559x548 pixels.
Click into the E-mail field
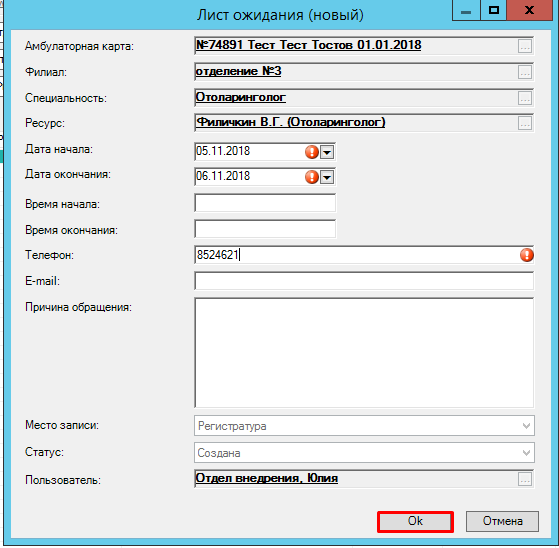click(364, 281)
